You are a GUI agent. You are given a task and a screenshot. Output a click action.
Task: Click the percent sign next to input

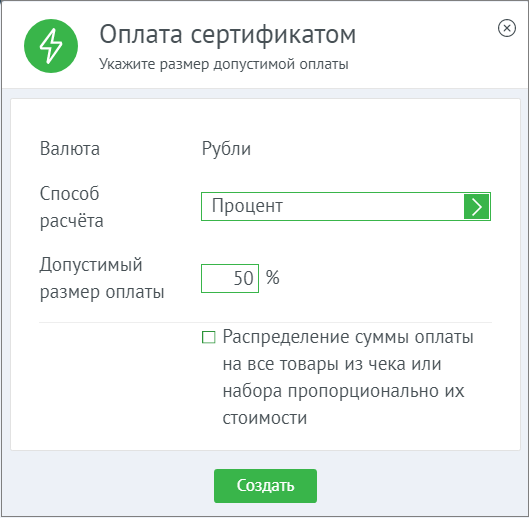272,278
